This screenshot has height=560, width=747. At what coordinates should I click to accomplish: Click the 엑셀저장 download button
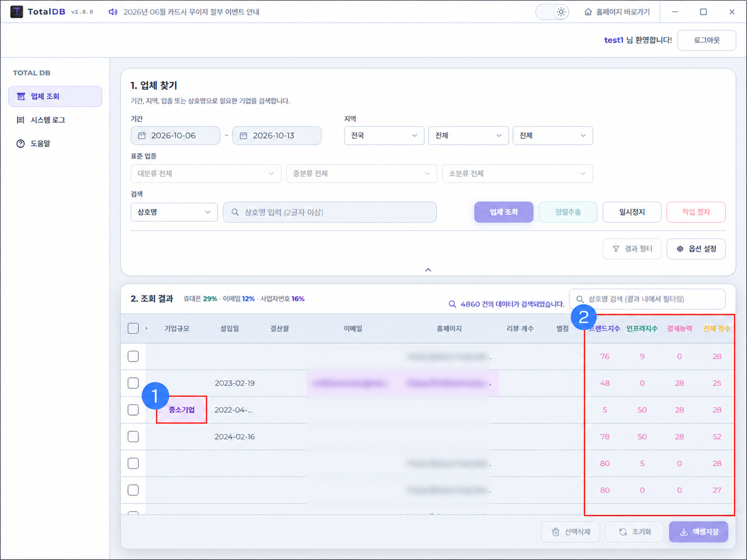[x=699, y=532]
